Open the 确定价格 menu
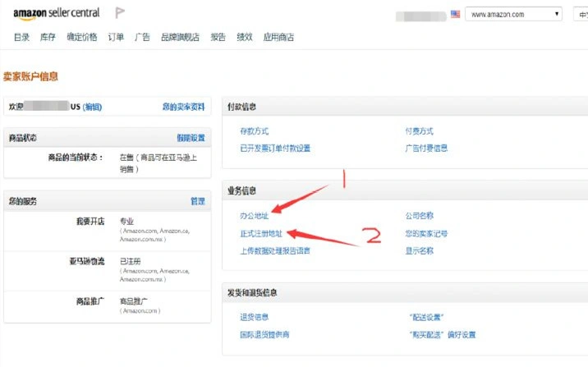This screenshot has width=588, height=367. pyautogui.click(x=82, y=37)
